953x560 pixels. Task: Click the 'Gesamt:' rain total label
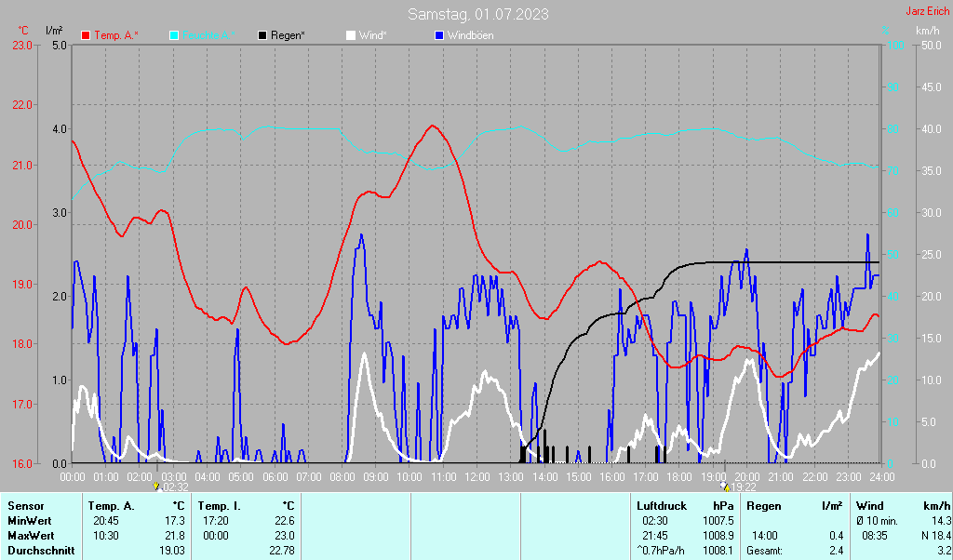click(x=765, y=551)
